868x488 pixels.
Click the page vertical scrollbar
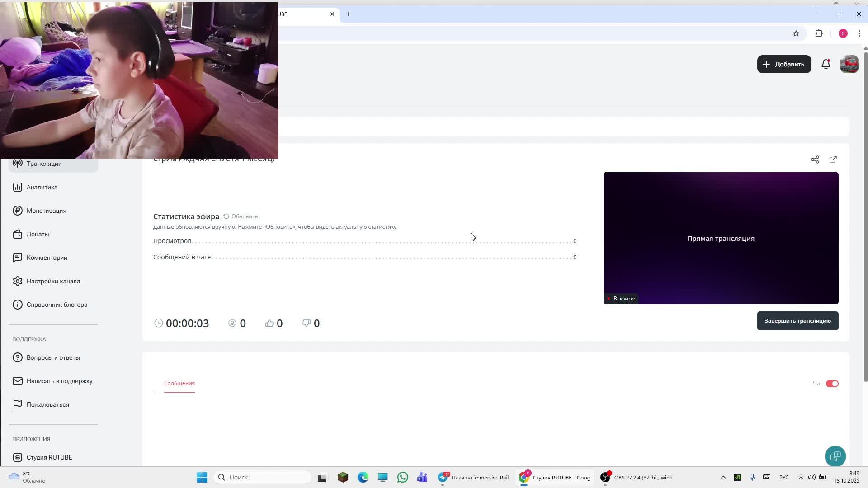[865, 217]
